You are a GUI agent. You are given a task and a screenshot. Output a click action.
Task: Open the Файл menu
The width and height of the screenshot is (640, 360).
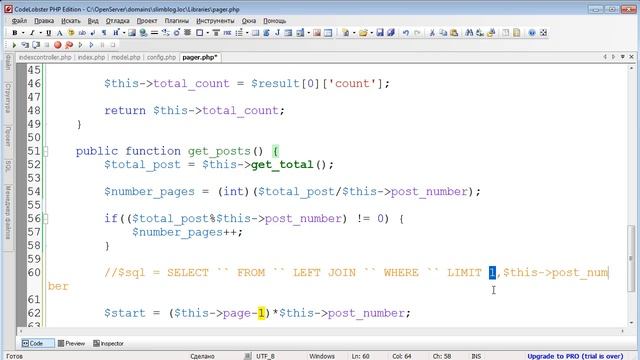point(19,21)
